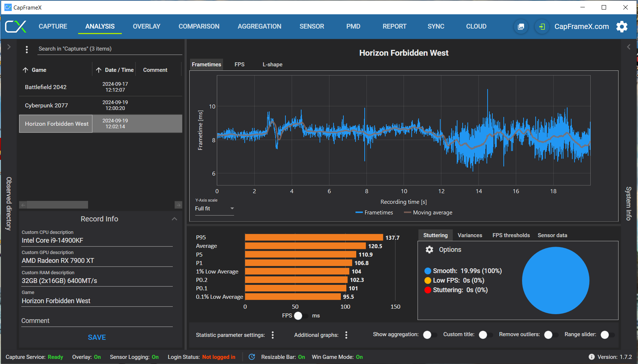The width and height of the screenshot is (638, 364).
Task: Click the blue stuttering pie chart
Action: click(x=555, y=280)
